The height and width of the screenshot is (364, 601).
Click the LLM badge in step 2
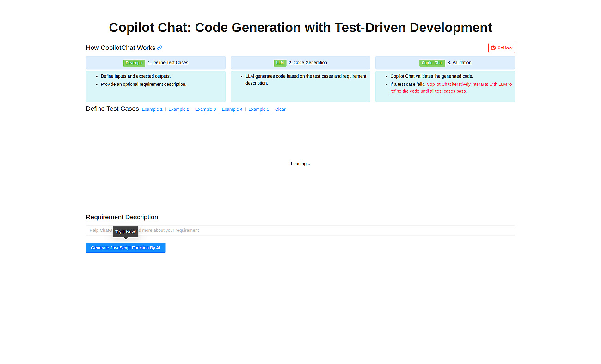280,63
